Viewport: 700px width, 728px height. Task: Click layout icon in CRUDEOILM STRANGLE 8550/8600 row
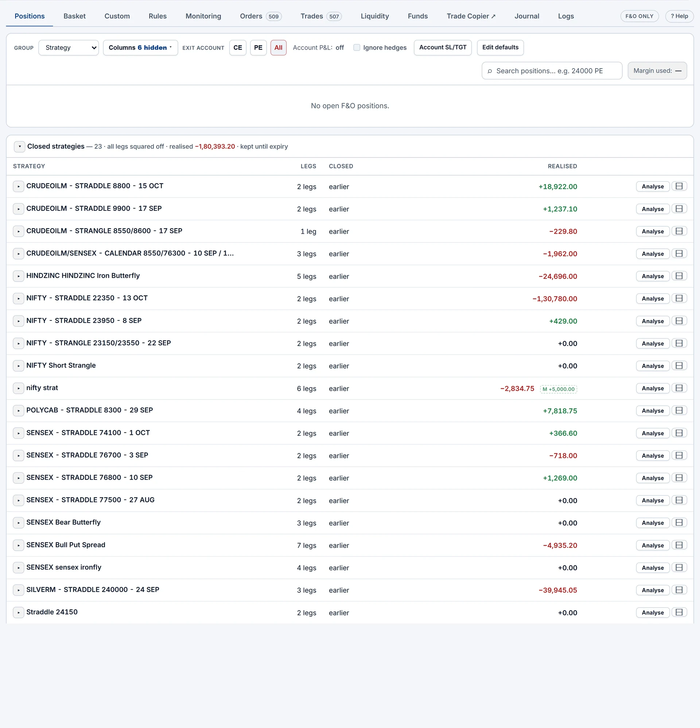679,231
